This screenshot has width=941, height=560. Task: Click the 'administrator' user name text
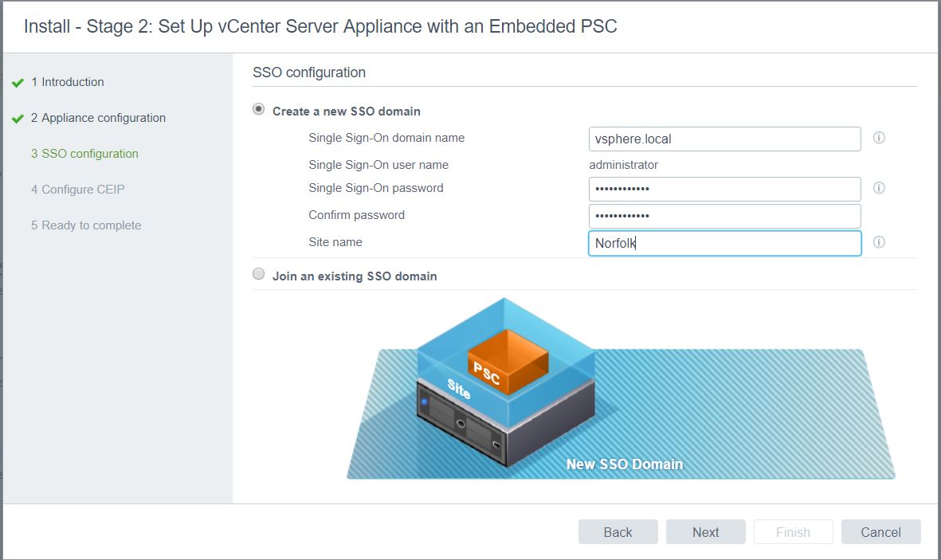point(624,165)
